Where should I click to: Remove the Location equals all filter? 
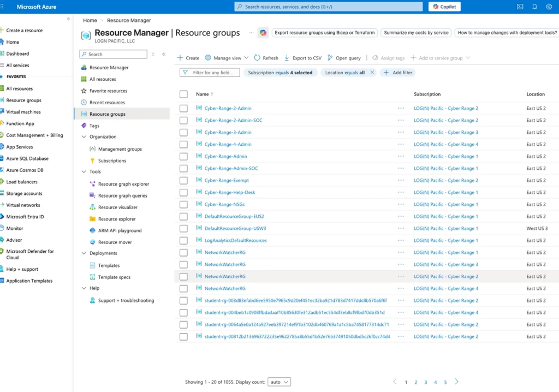(x=372, y=73)
